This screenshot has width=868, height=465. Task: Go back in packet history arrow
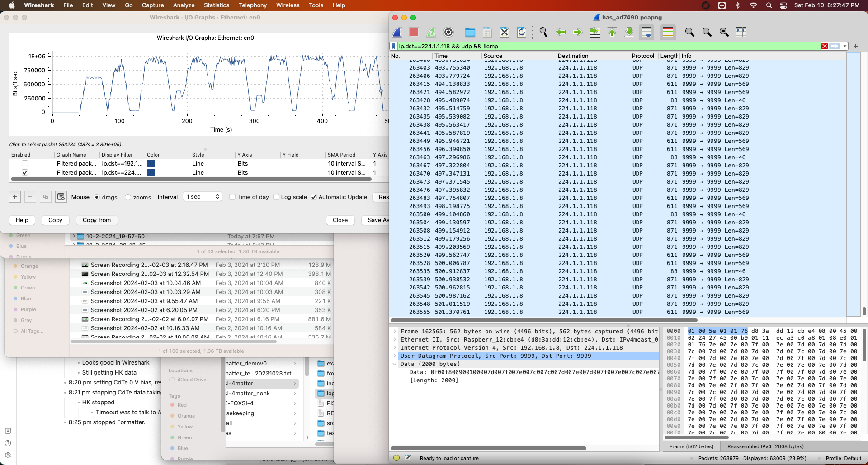click(561, 32)
